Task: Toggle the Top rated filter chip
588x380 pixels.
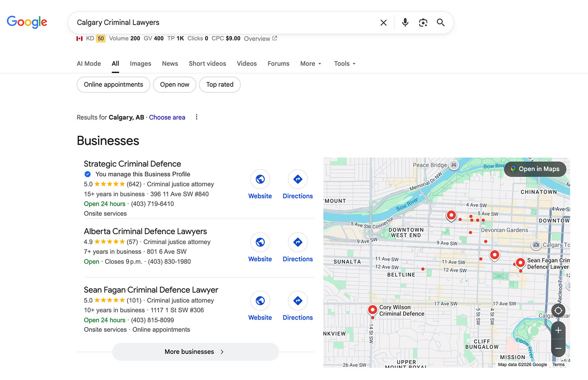Action: (220, 84)
